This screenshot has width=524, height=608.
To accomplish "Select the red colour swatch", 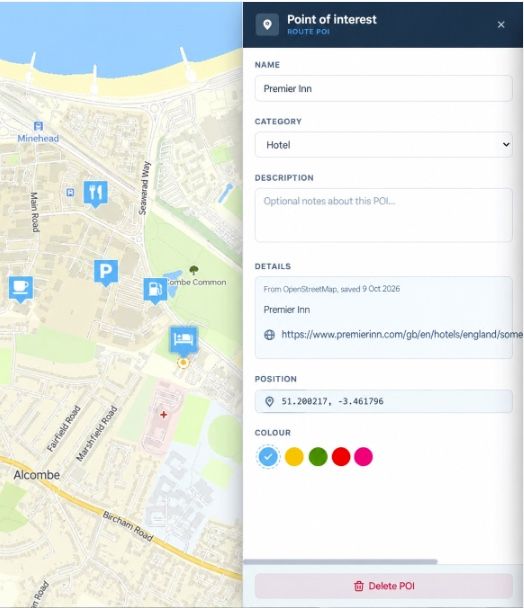I will click(341, 456).
